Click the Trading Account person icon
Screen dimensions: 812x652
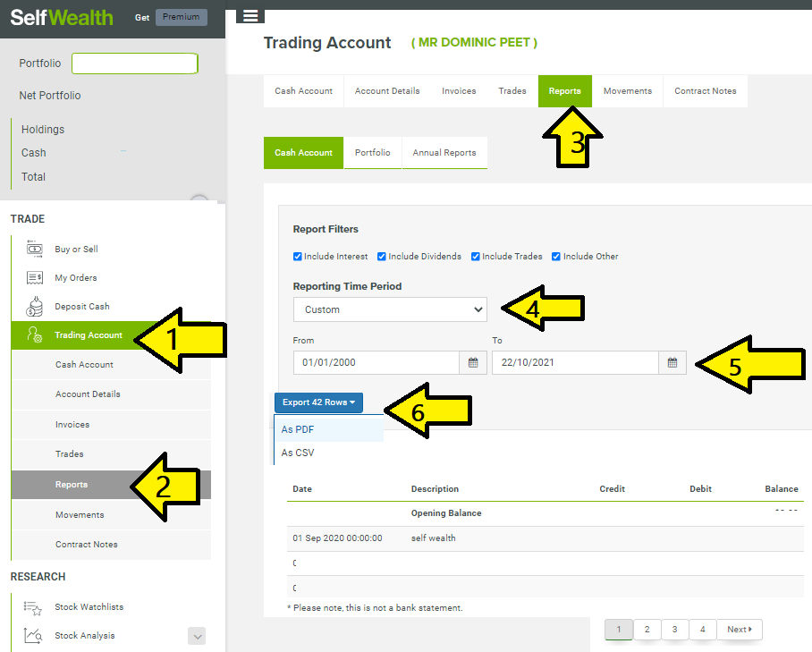click(35, 335)
